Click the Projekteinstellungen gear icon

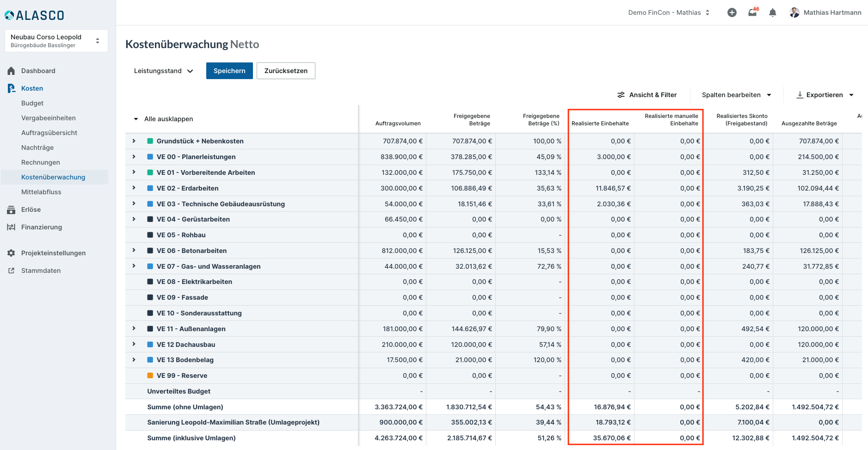point(11,253)
